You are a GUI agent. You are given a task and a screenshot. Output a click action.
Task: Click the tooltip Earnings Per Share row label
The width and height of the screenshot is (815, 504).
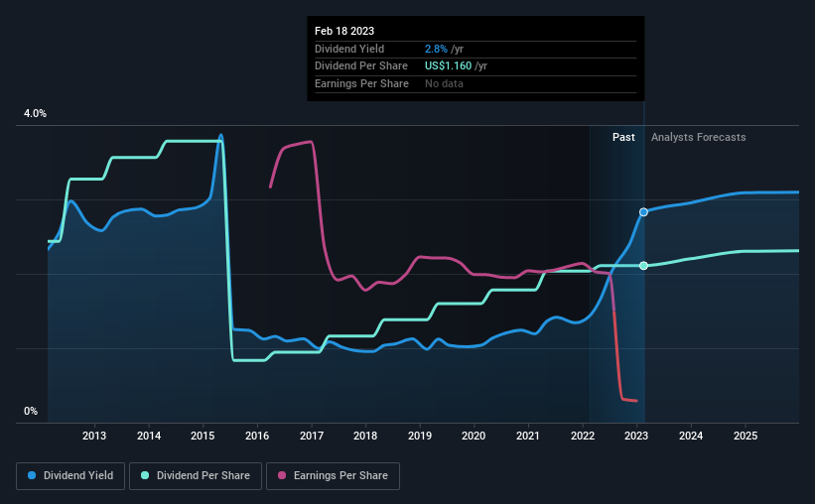[361, 83]
